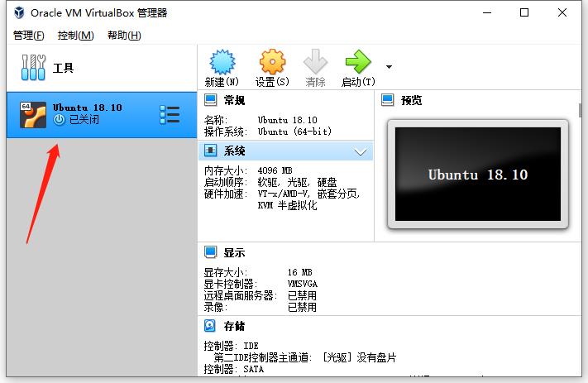Select the Ubuntu 18.10 VM name in list
Viewport: 588px width, 383px height.
pyautogui.click(x=88, y=108)
